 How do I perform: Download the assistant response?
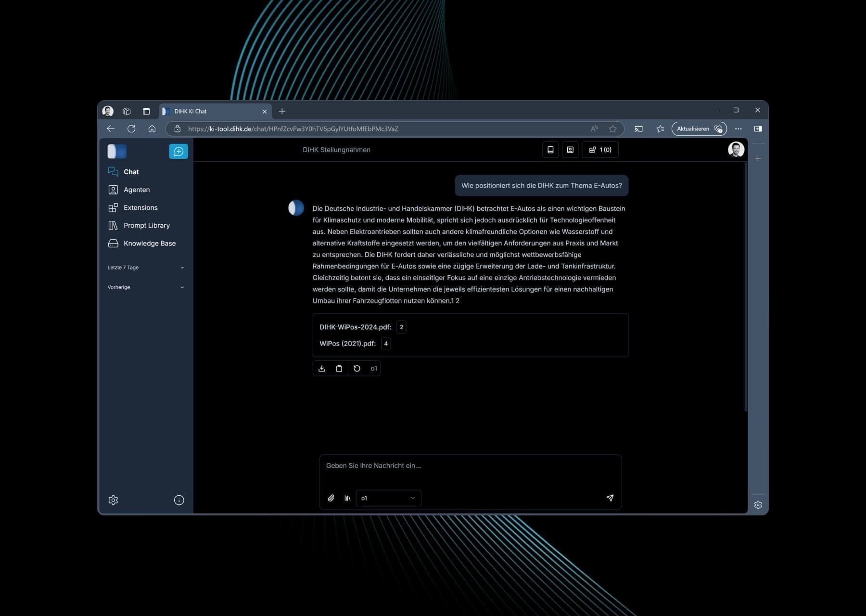click(x=322, y=368)
